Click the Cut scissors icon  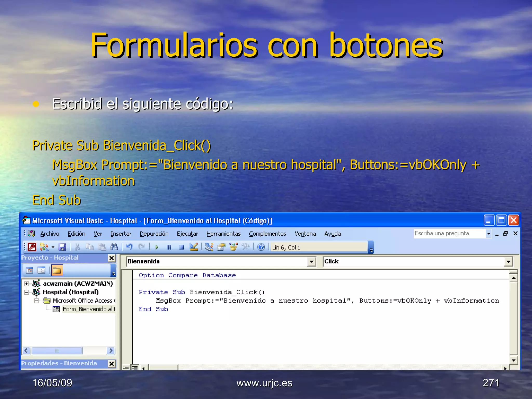(77, 247)
